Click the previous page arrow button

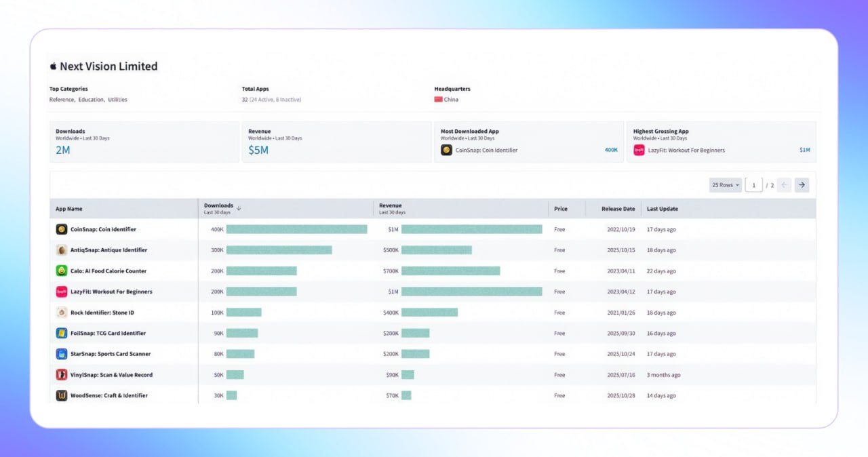784,185
